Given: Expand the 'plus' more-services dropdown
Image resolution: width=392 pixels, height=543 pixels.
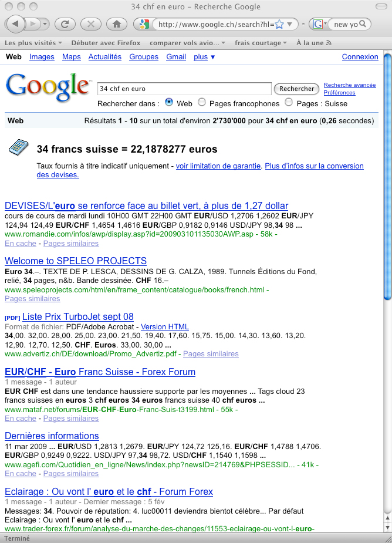Looking at the screenshot, I should click(x=204, y=57).
